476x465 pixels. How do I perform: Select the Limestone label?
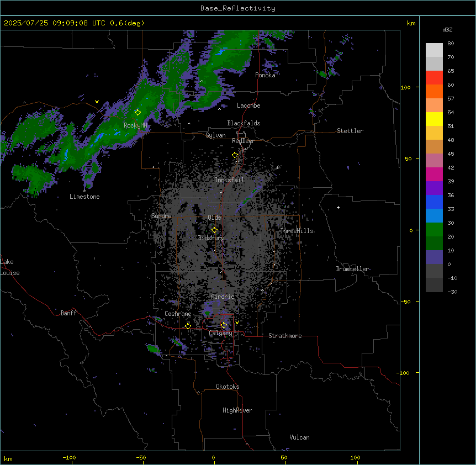[84, 197]
